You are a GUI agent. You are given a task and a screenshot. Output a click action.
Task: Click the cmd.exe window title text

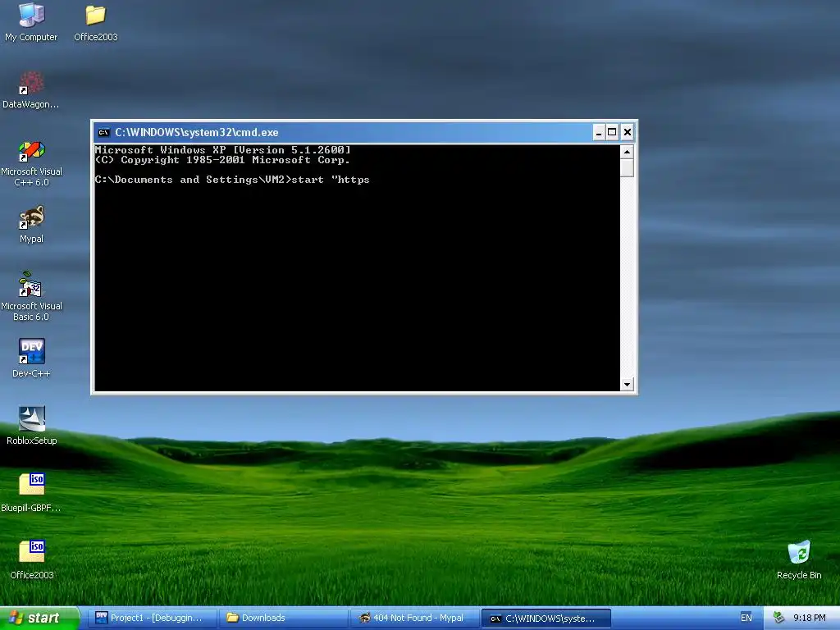coord(197,132)
